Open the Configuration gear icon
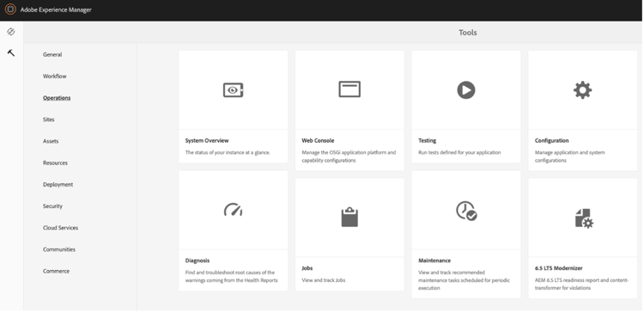The image size is (644, 313). point(582,89)
